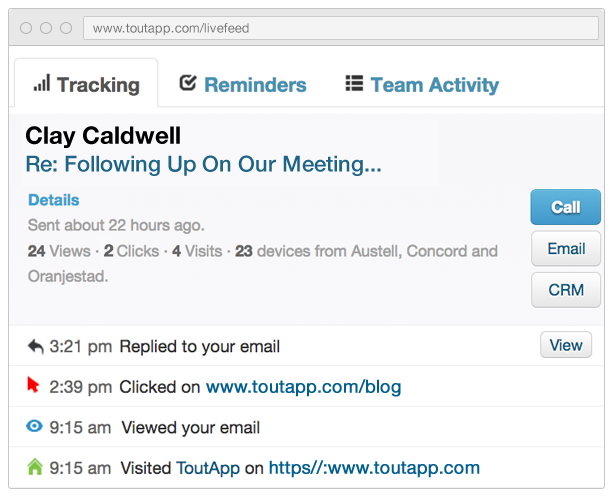613x499 pixels.
Task: Click the list icon beside Team Activity
Action: [x=354, y=83]
